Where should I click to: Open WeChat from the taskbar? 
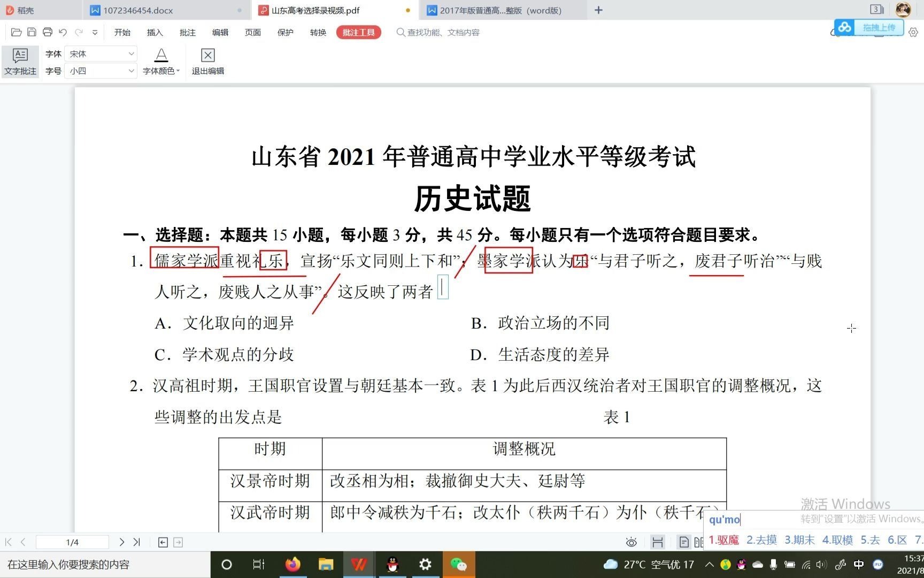pos(458,565)
